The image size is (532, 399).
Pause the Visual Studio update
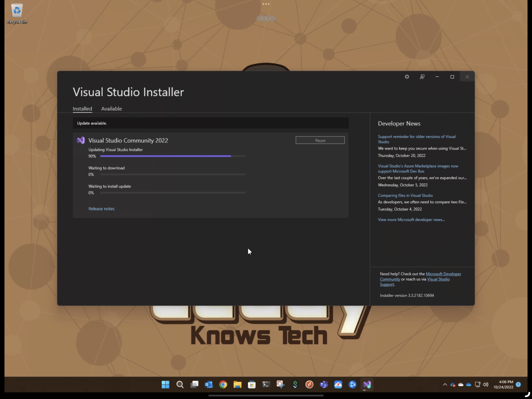320,140
